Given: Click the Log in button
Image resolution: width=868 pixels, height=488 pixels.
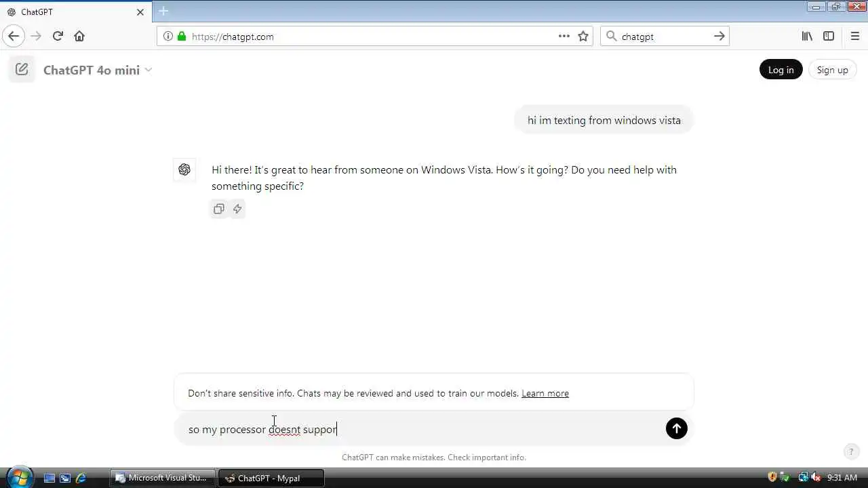Looking at the screenshot, I should click(x=781, y=70).
